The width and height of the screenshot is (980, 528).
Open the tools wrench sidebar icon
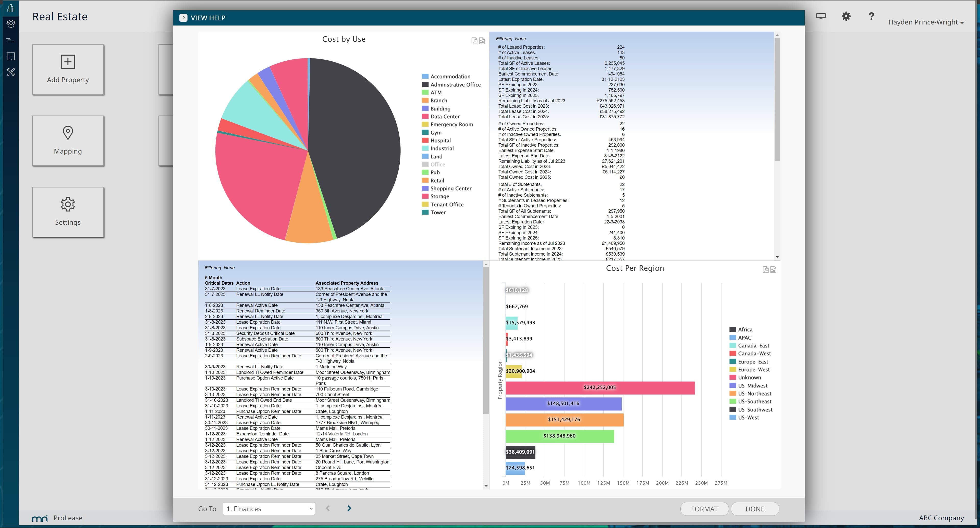[11, 72]
